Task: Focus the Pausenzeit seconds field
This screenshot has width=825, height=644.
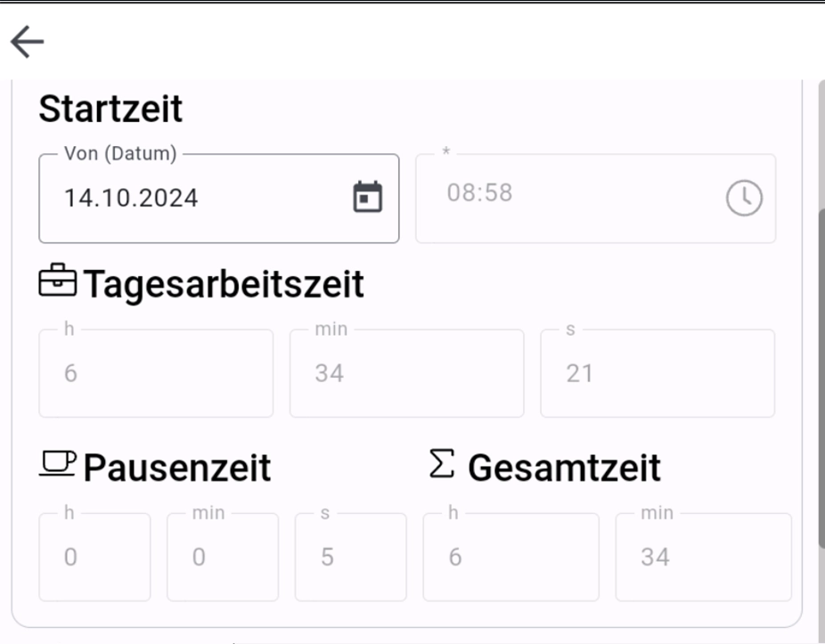Action: tap(350, 557)
